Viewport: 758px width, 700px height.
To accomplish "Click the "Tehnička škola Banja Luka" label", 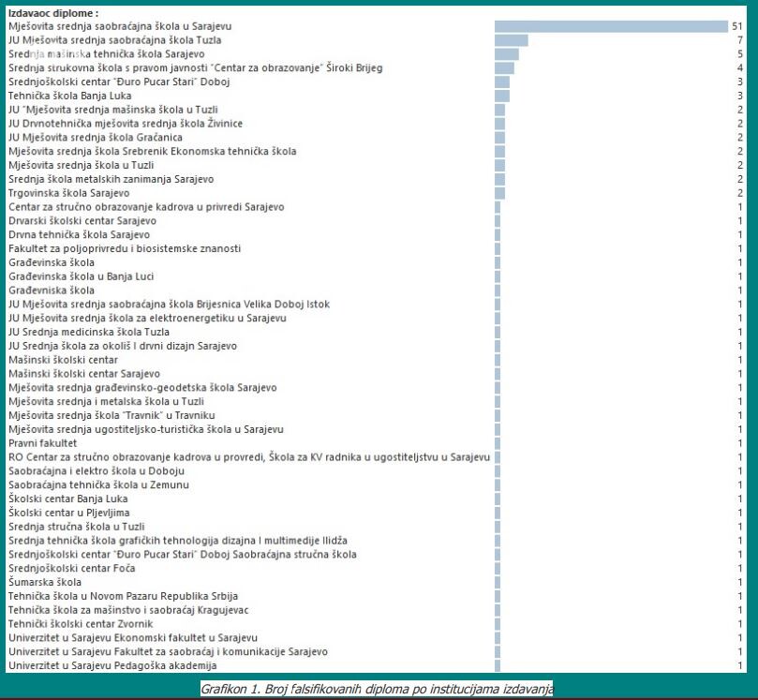I will (74, 96).
